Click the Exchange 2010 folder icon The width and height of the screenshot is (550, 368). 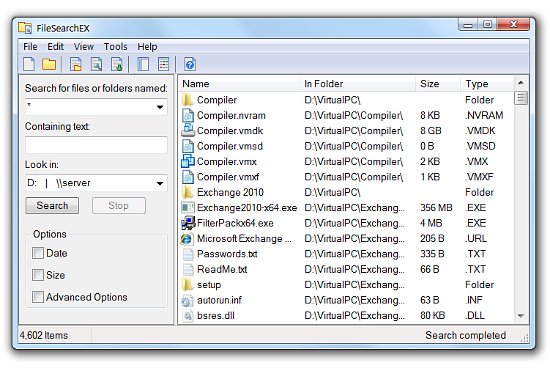pos(188,192)
